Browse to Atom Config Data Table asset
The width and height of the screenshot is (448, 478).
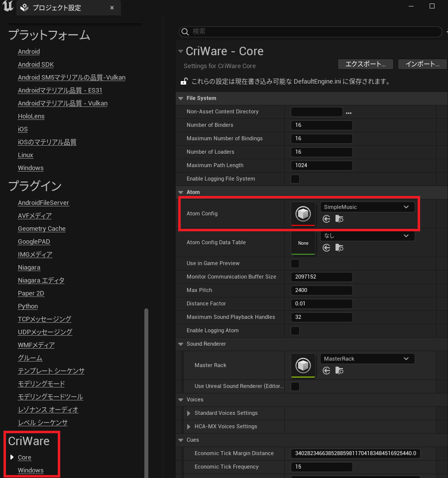339,248
